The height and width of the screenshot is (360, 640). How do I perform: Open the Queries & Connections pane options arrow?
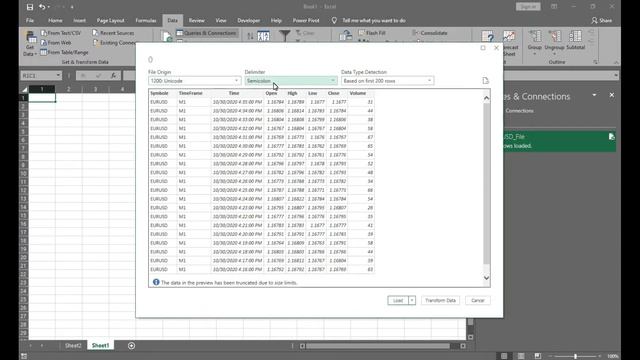click(x=594, y=95)
